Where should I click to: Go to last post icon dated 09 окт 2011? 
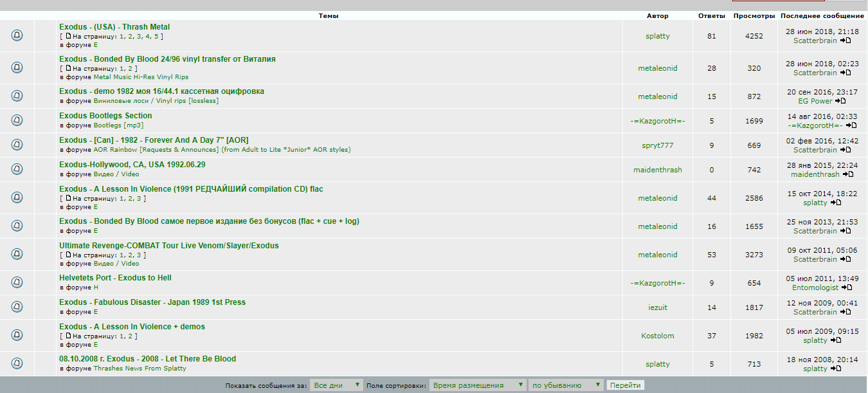(x=845, y=259)
